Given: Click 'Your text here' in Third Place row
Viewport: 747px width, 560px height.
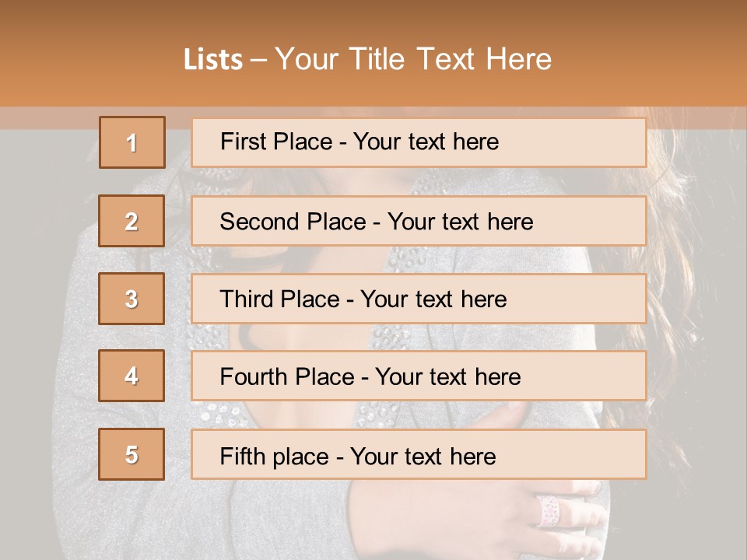Looking at the screenshot, I should click(x=434, y=299).
